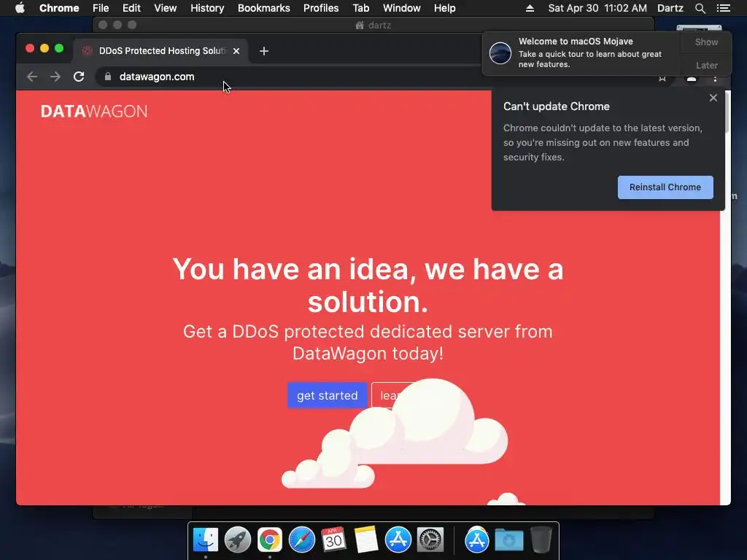Click the get started button
This screenshot has height=560, width=747.
pyautogui.click(x=328, y=395)
